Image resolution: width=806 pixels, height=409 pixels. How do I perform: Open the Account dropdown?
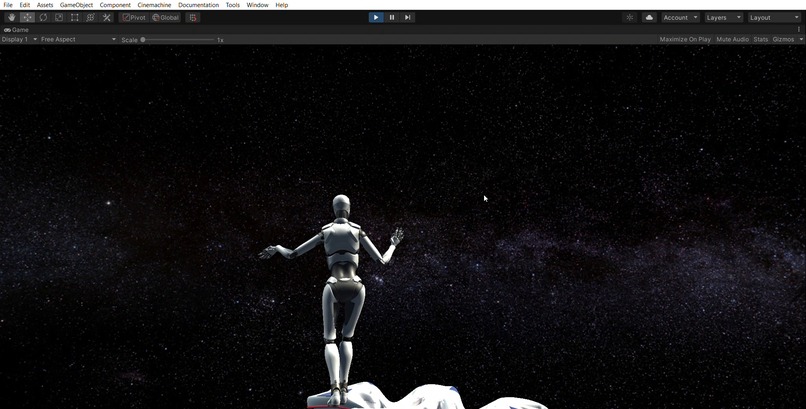pos(681,17)
